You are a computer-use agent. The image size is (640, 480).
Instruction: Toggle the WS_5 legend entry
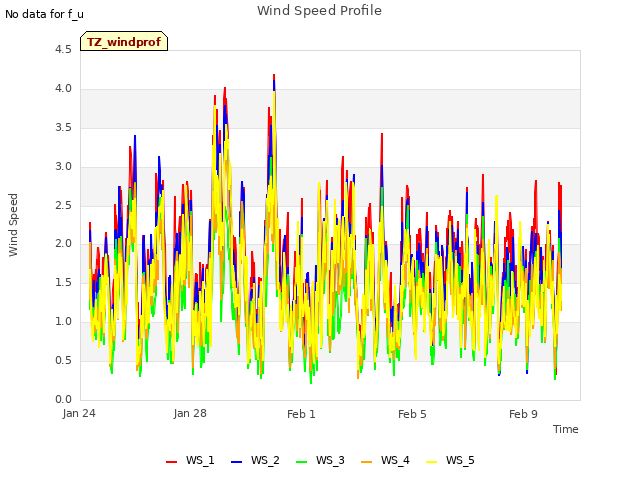pos(450,460)
